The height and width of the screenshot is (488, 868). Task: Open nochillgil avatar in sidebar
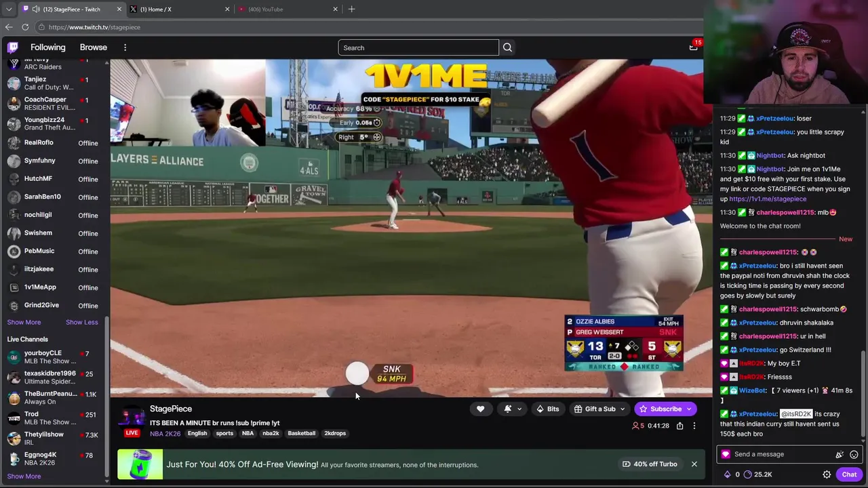pos(14,215)
